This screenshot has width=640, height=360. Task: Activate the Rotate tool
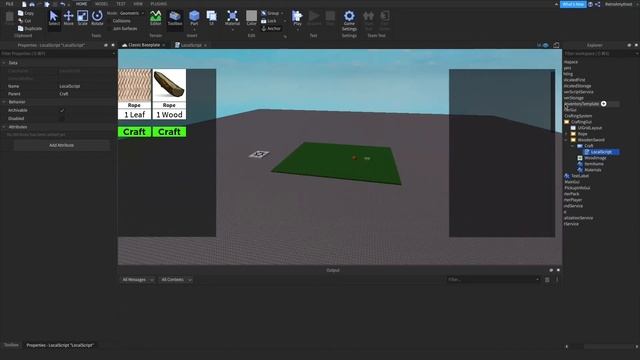click(97, 18)
